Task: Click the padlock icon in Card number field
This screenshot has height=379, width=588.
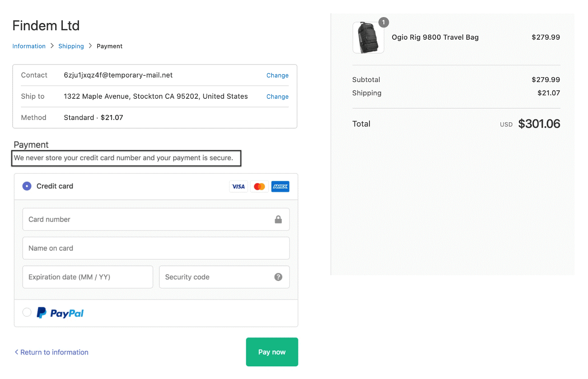Action: pyautogui.click(x=278, y=219)
